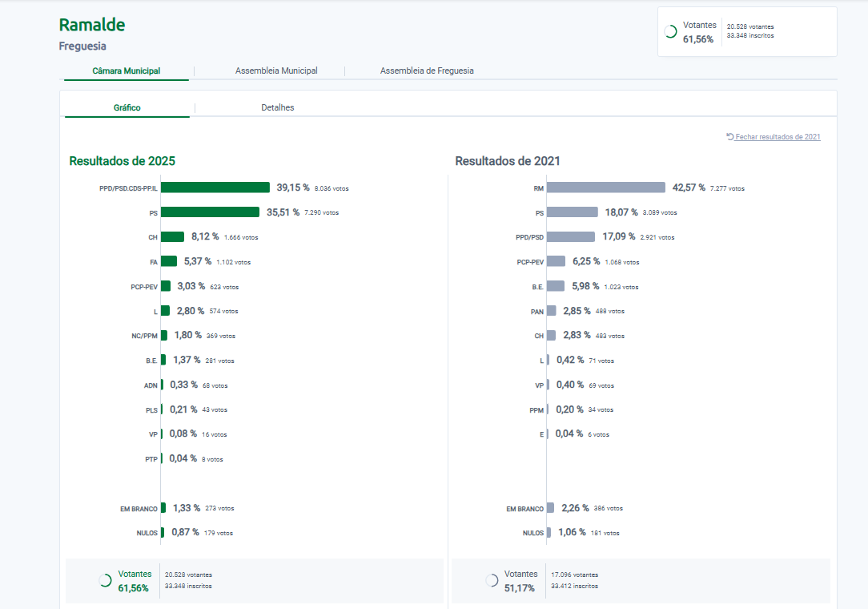Click the PPD/PSD.CDS-PP.IL green bar
Screen dimensions: 868x609
coord(215,188)
